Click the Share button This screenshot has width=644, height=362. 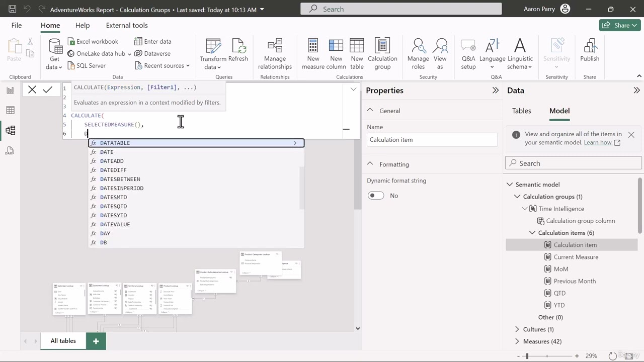coord(620,25)
